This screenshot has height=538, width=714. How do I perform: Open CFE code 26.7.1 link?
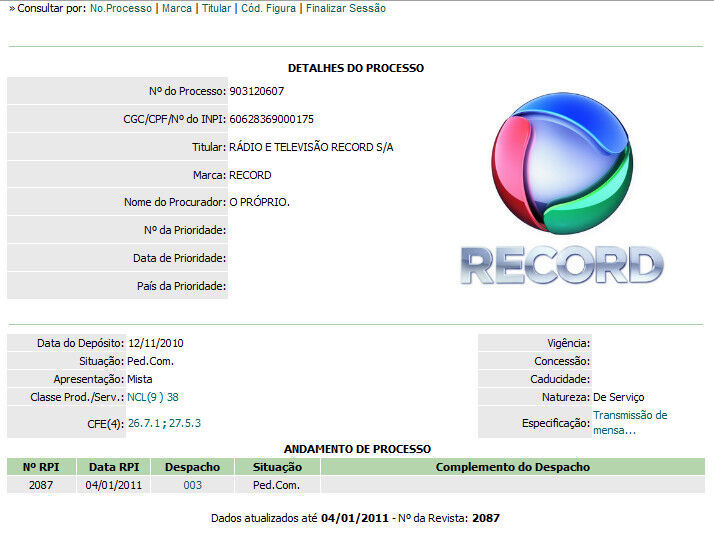coord(144,423)
